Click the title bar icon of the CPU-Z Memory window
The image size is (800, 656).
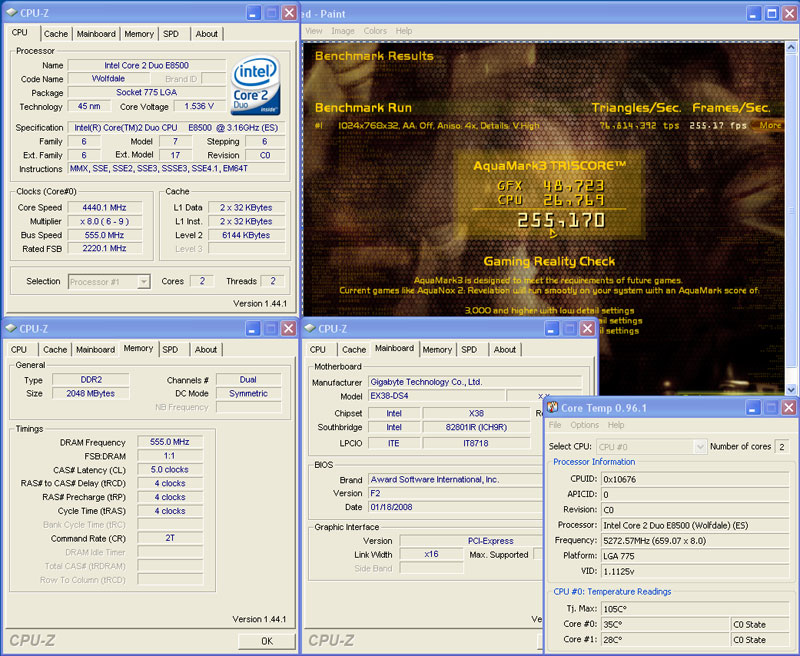tap(11, 329)
